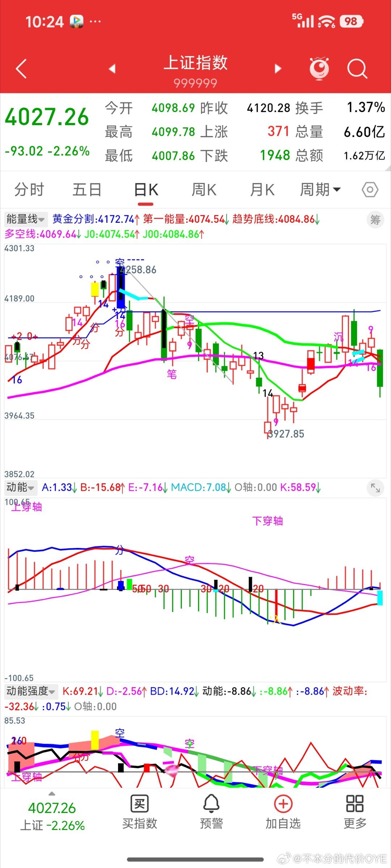Switch to 月K tab
This screenshot has width=391, height=868.
point(262,190)
